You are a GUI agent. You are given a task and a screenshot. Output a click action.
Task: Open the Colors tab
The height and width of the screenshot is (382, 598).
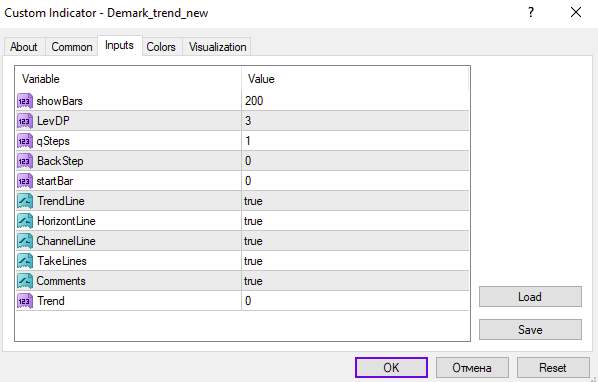pos(161,47)
